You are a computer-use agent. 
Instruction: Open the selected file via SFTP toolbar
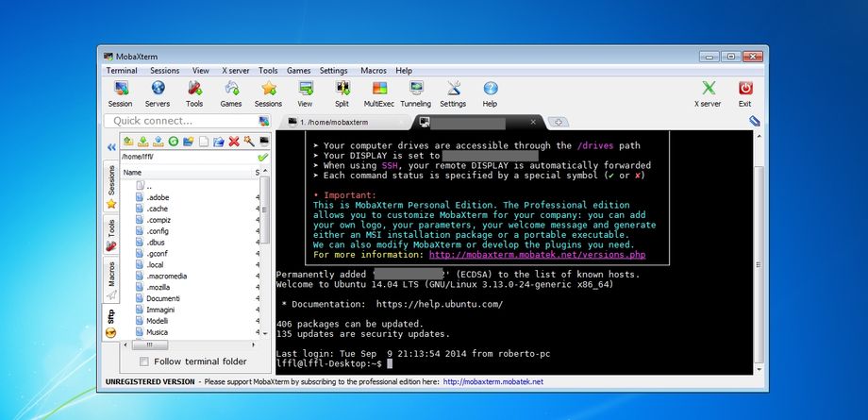pos(219,142)
